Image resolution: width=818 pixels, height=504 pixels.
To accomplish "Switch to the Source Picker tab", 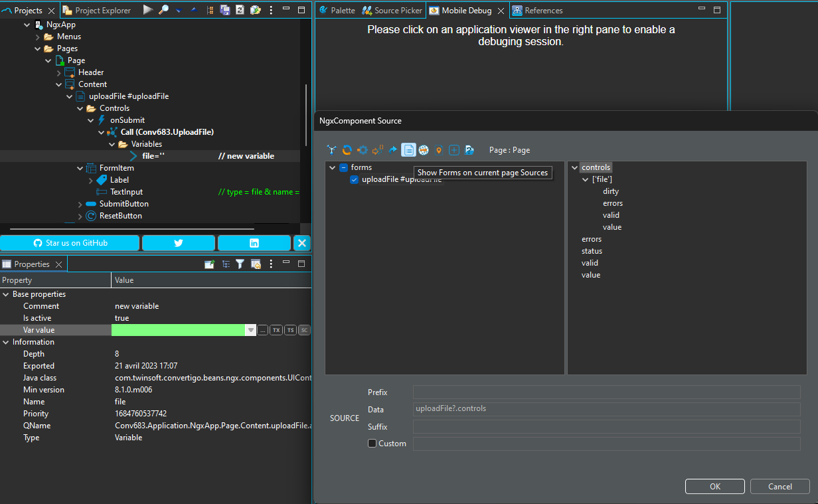I will [392, 11].
